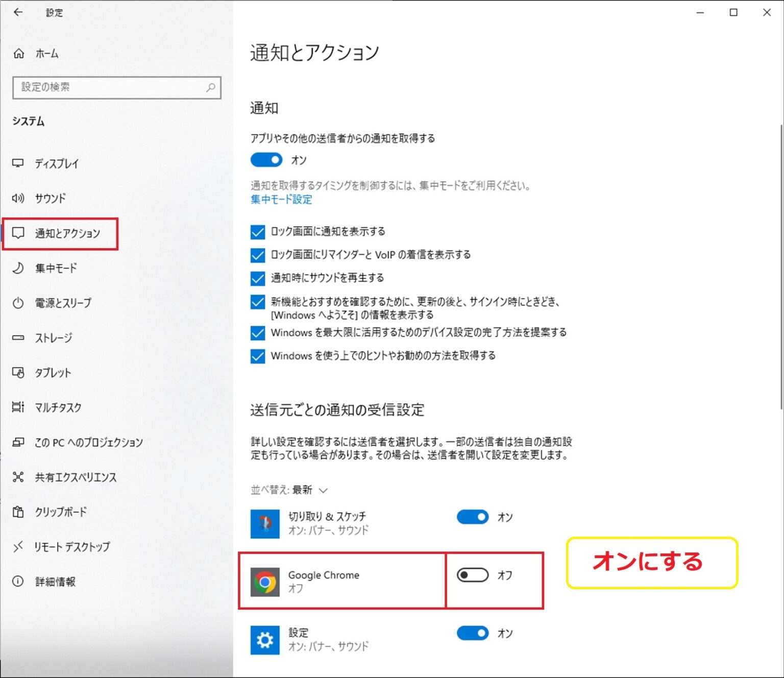Open the 集中モード設定 link
This screenshot has width=784, height=678.
[x=281, y=200]
